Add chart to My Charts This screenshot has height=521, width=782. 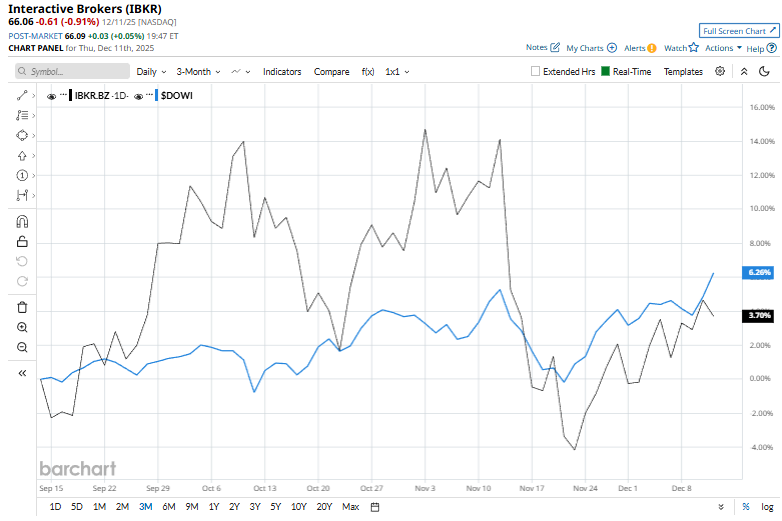[x=612, y=48]
